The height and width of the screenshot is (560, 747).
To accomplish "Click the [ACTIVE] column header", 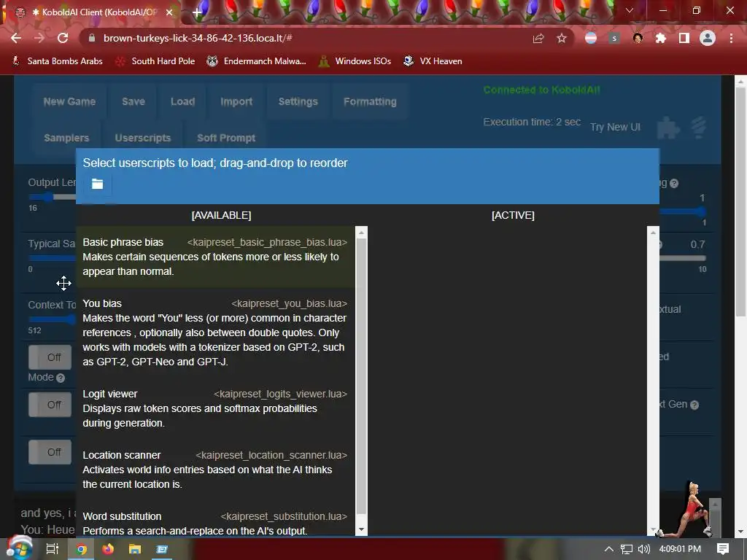I will [x=513, y=215].
